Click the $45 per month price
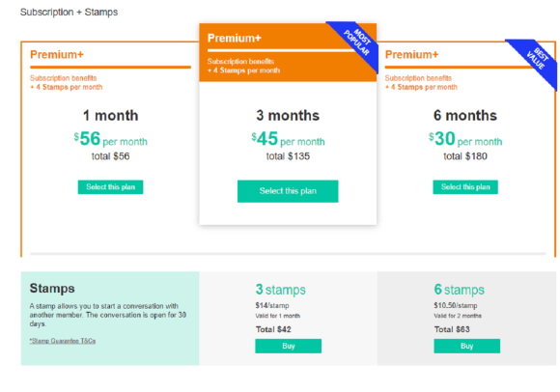Image resolution: width=560 pixels, height=392 pixels. pos(288,139)
